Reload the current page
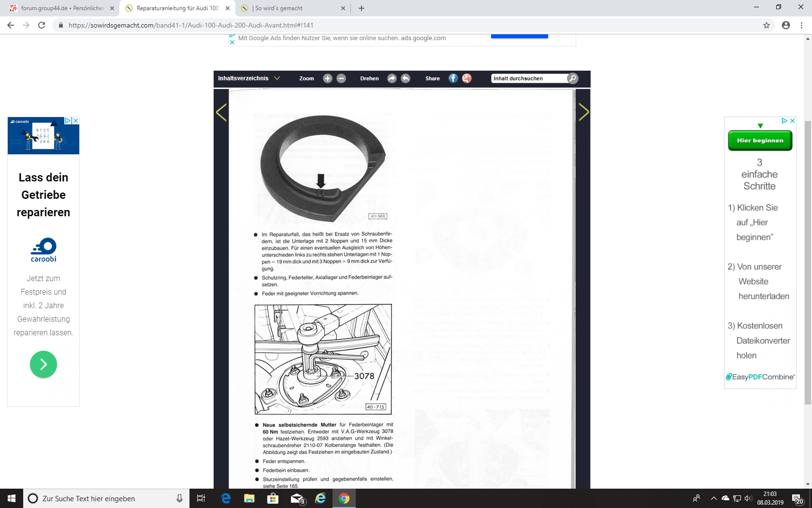The image size is (812, 508). [x=42, y=25]
